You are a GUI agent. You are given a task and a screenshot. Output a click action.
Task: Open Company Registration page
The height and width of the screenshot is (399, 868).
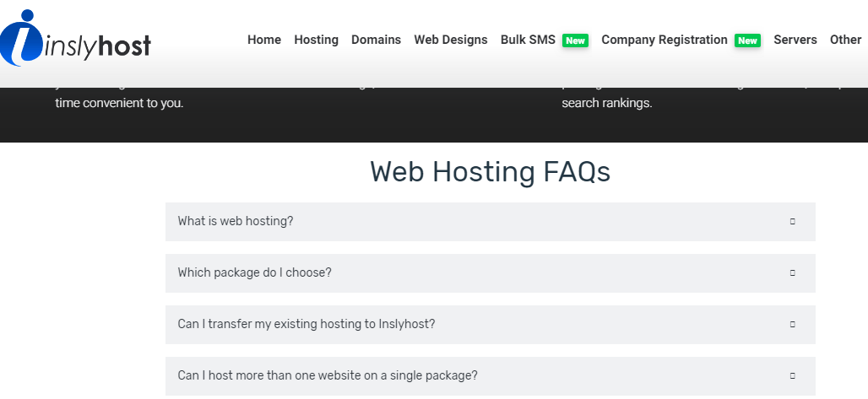point(665,40)
